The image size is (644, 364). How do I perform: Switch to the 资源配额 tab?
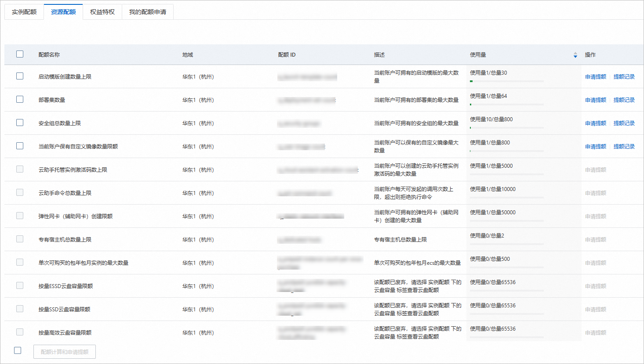[63, 12]
